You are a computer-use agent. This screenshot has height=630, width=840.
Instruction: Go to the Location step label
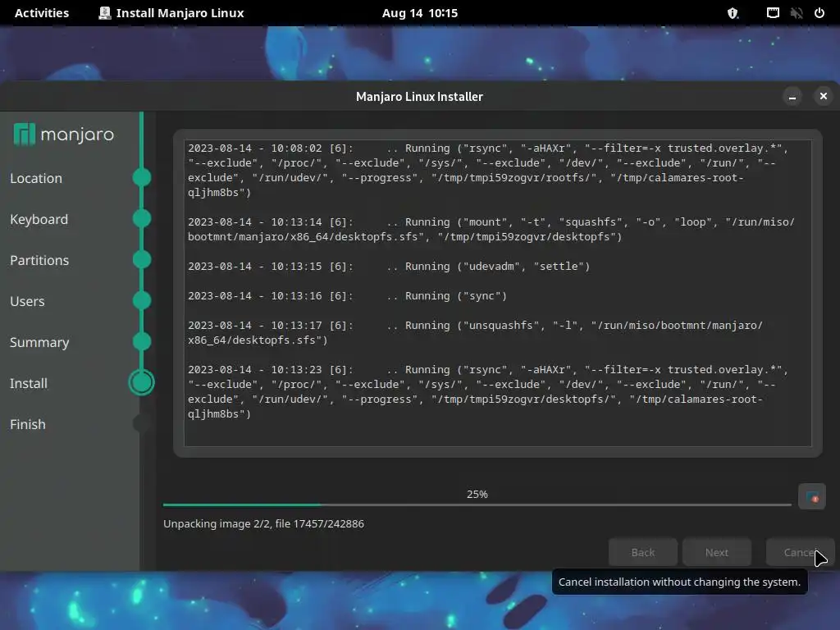(36, 178)
